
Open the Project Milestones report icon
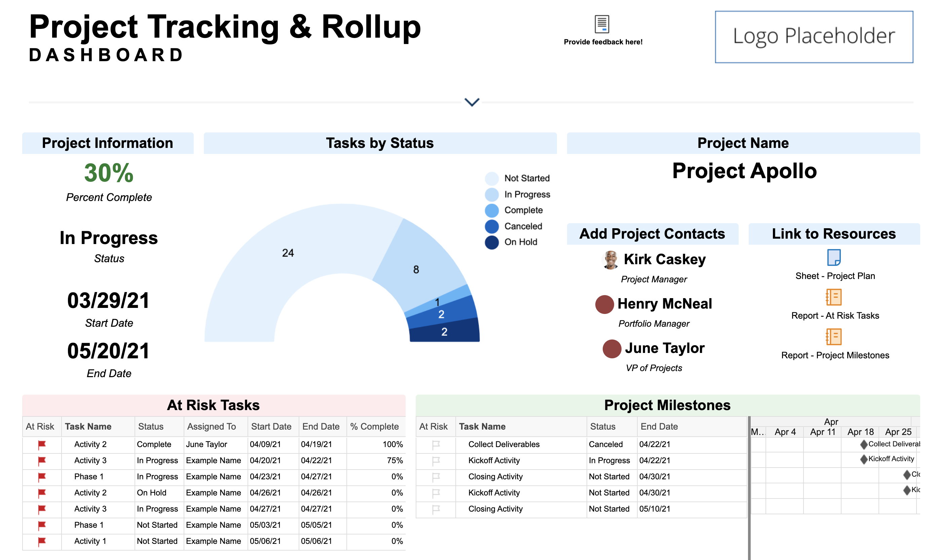click(x=833, y=336)
